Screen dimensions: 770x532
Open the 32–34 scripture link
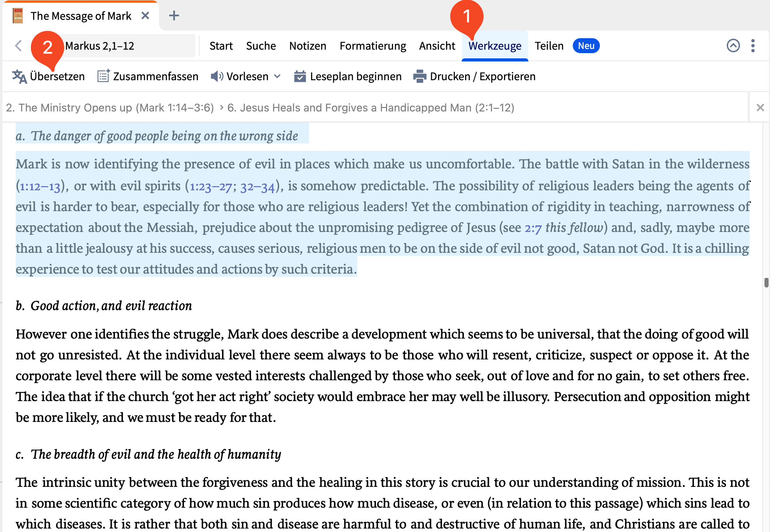[258, 186]
